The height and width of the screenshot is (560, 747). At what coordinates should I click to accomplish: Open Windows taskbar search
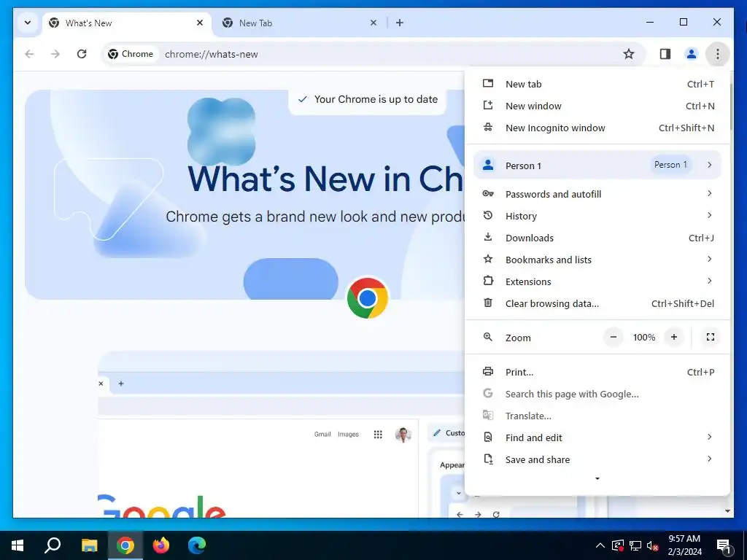tap(53, 545)
